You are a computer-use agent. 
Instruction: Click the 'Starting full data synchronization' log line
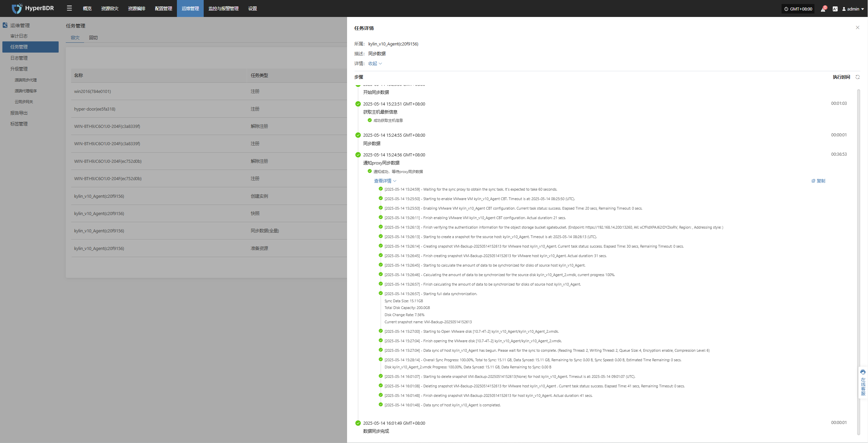coord(431,294)
